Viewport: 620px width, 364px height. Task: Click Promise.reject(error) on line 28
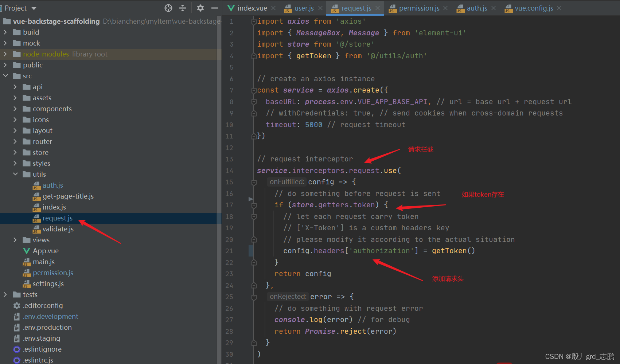350,331
